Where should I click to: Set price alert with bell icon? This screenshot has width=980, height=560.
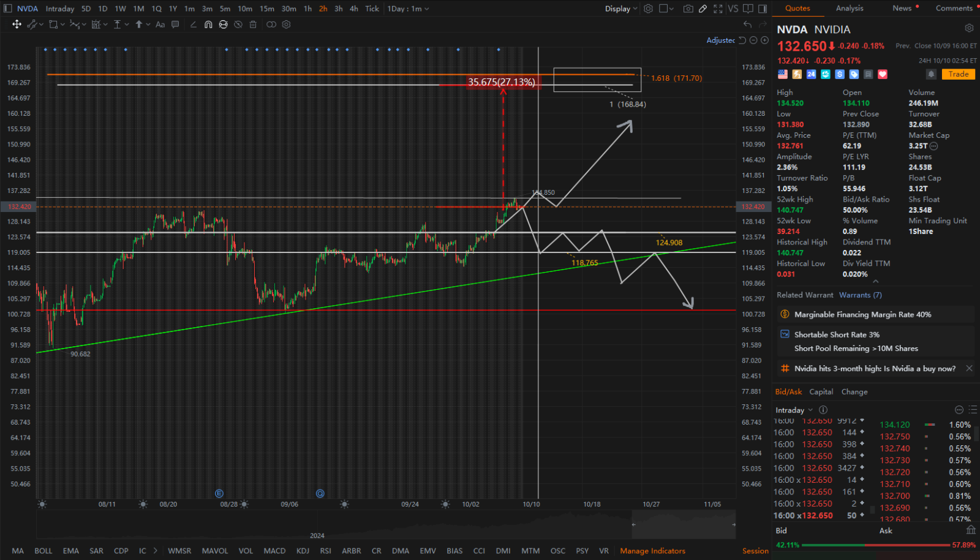pyautogui.click(x=931, y=74)
